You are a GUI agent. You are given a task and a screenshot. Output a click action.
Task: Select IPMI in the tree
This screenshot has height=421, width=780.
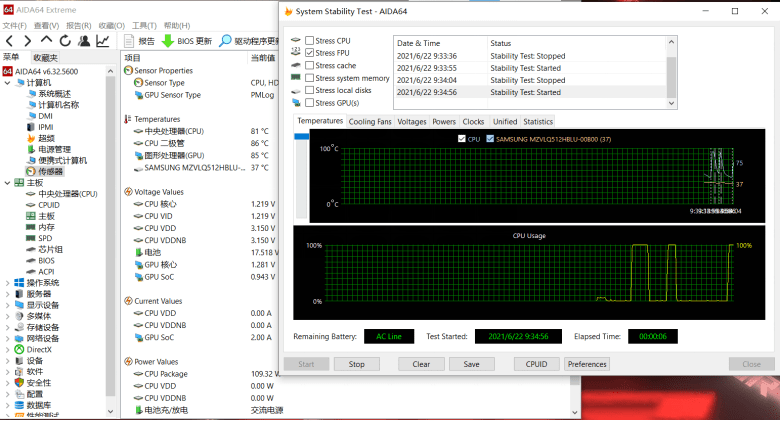point(45,127)
